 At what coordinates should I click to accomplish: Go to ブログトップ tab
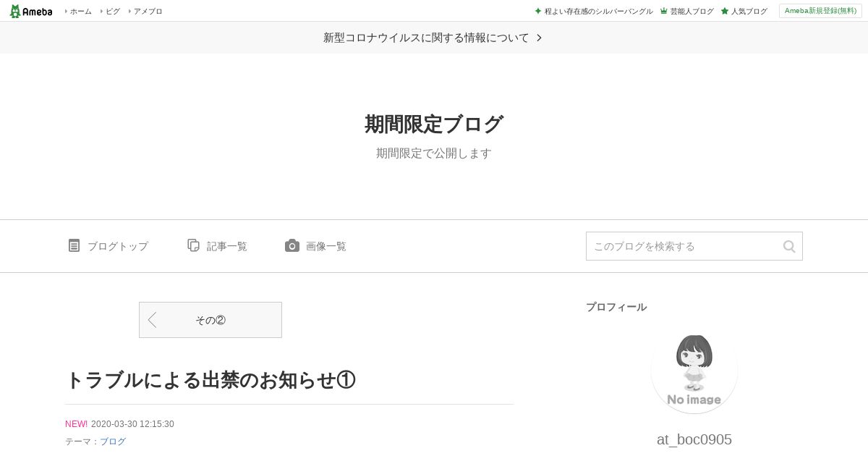point(118,246)
